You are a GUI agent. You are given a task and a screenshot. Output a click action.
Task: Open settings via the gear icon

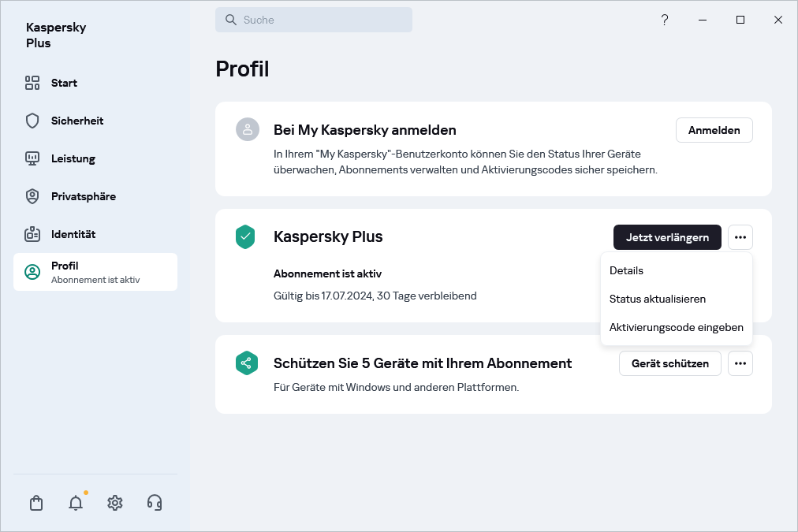(115, 503)
